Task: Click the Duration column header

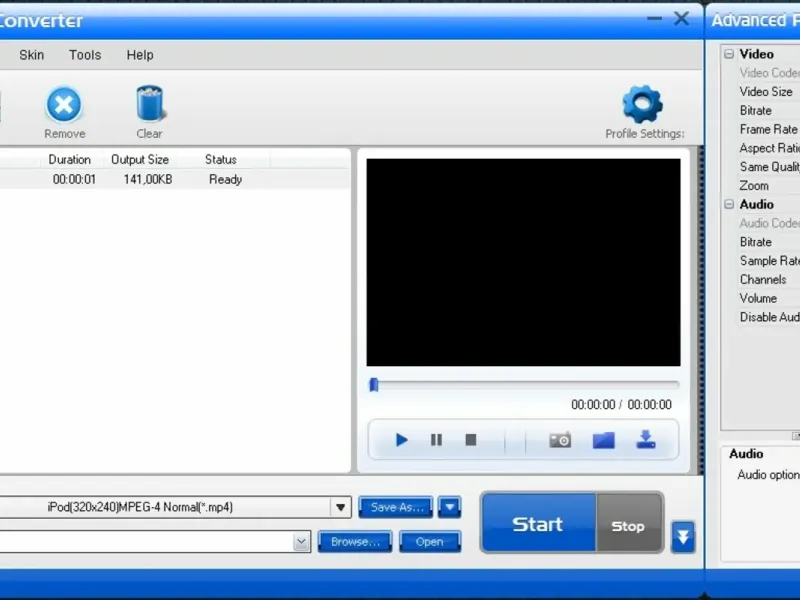Action: pos(69,160)
